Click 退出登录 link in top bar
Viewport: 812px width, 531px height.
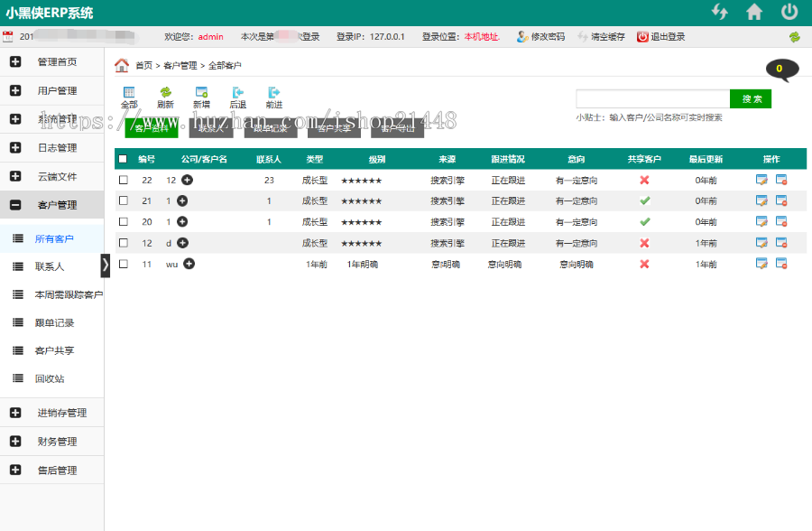point(660,37)
